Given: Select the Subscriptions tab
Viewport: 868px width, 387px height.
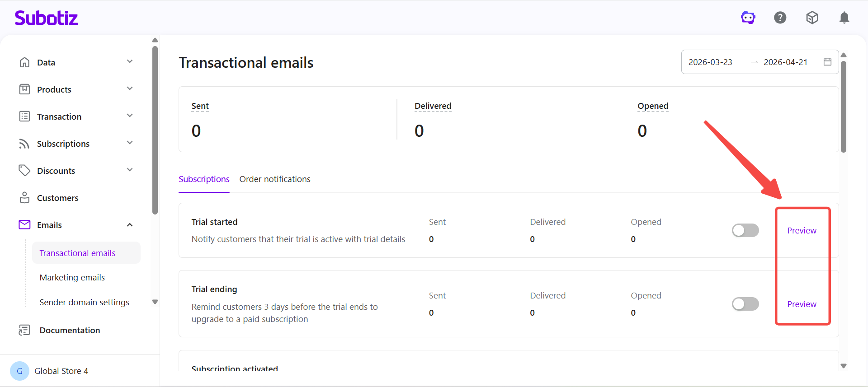Looking at the screenshot, I should pyautogui.click(x=204, y=179).
